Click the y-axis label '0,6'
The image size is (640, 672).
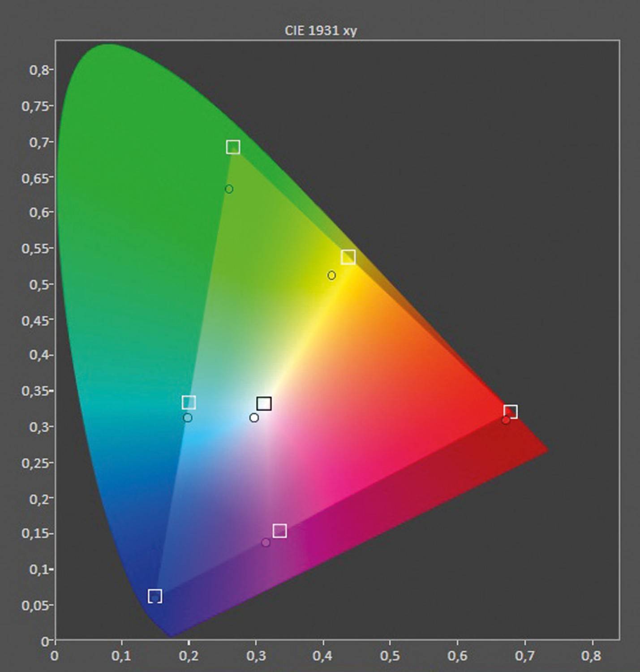point(39,212)
